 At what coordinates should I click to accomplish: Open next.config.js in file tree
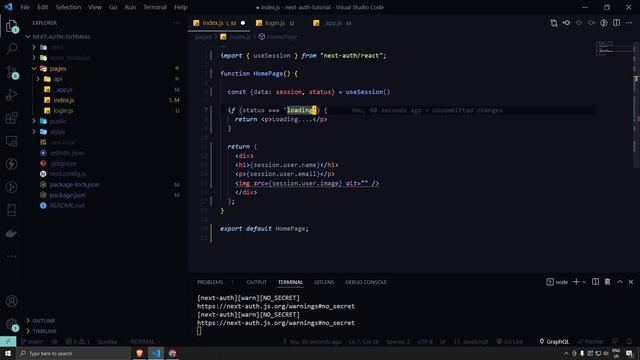click(x=67, y=174)
